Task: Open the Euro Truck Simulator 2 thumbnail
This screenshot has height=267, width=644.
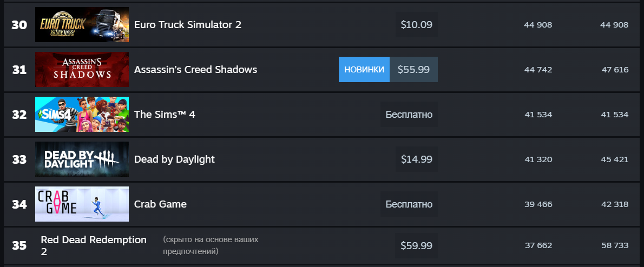Action: pos(82,25)
